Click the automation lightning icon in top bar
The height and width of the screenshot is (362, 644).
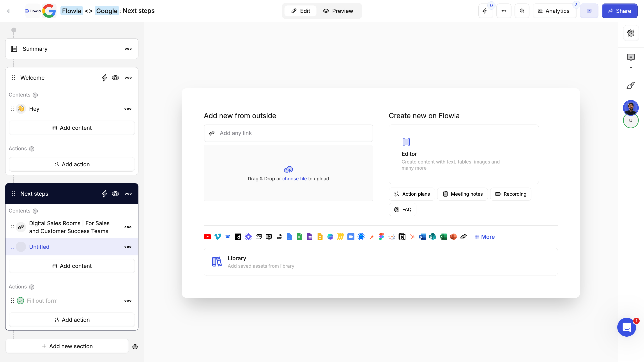pyautogui.click(x=485, y=11)
